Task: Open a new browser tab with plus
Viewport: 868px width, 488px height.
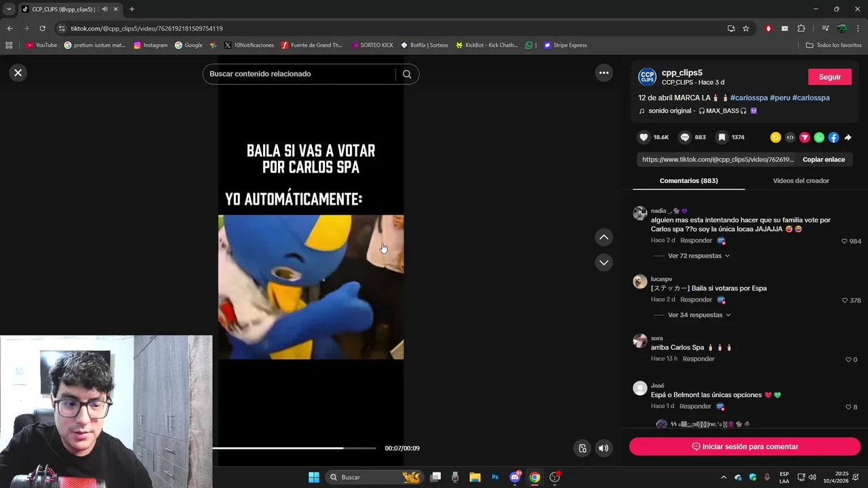Action: coord(132,9)
